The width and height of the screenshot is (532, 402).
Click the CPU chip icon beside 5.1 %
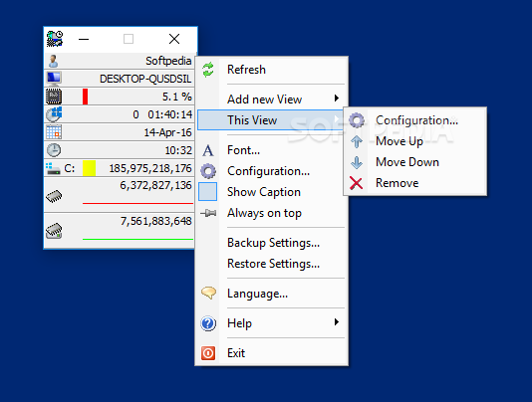[54, 97]
